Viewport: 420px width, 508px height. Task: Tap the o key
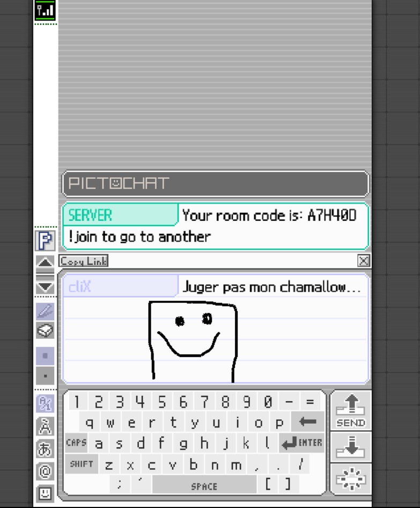[x=258, y=422]
